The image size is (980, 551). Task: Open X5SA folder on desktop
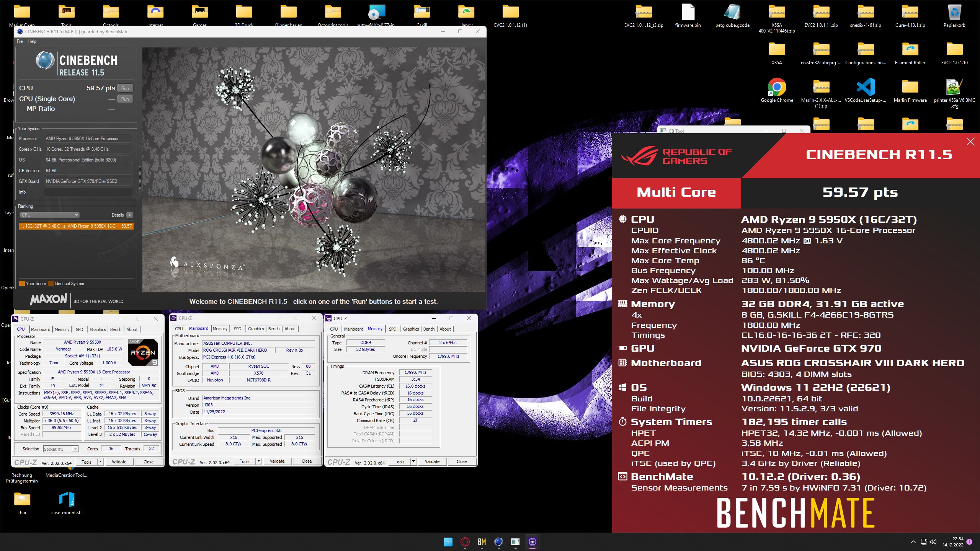(x=777, y=53)
